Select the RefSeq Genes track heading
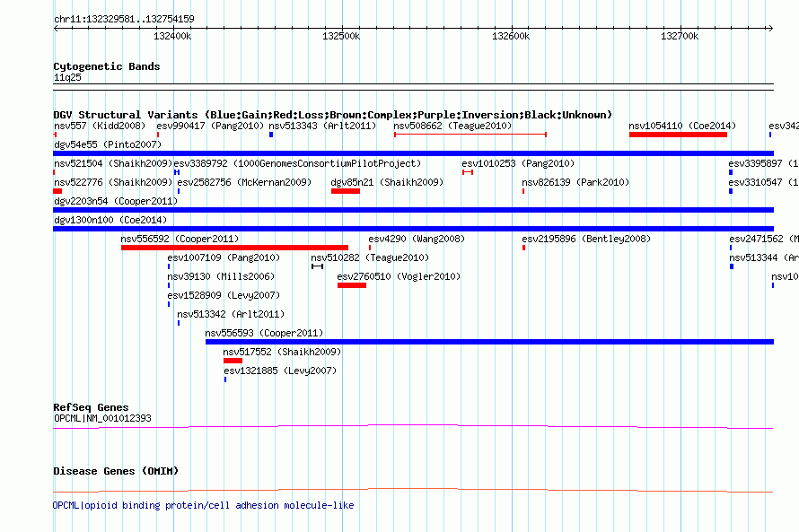 coord(91,407)
